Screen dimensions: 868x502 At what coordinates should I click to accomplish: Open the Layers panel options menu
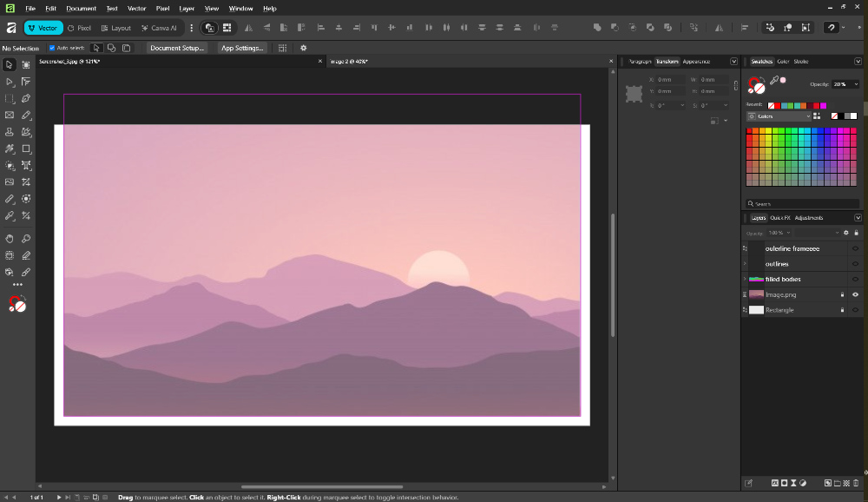pos(858,218)
